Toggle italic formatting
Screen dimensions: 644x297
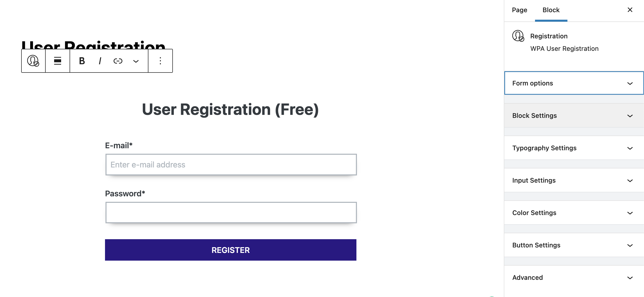click(x=100, y=61)
